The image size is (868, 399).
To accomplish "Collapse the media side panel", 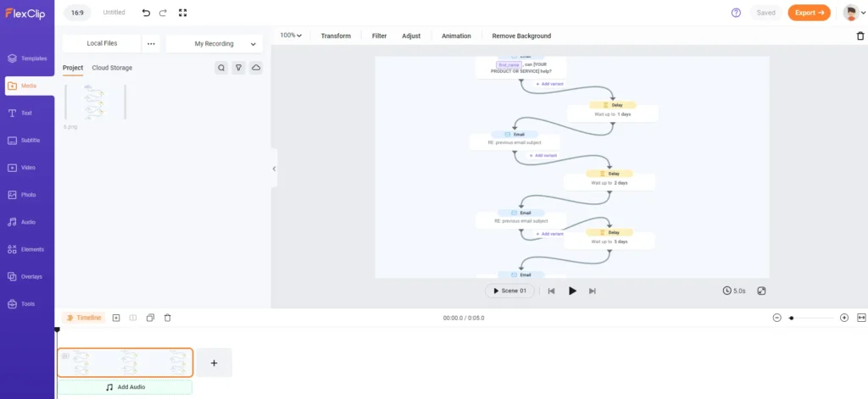I will (274, 169).
